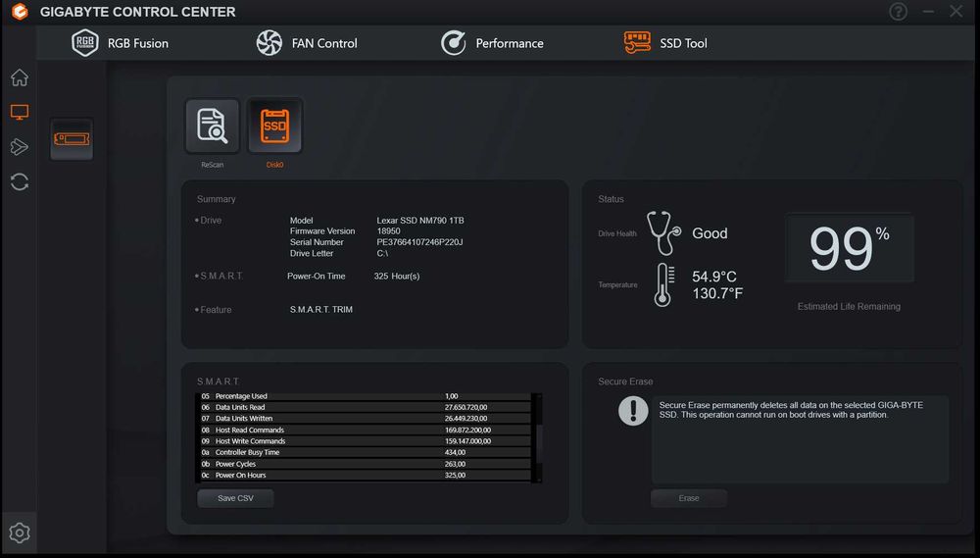Click the Good drive health status

pos(710,233)
